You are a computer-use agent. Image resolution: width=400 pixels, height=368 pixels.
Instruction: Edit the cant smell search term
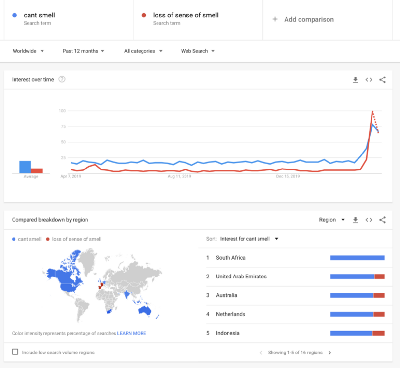pos(39,15)
